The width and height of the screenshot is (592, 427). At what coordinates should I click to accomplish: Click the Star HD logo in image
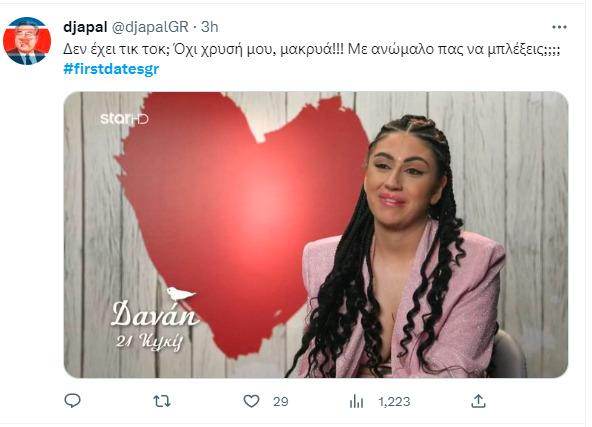124,119
